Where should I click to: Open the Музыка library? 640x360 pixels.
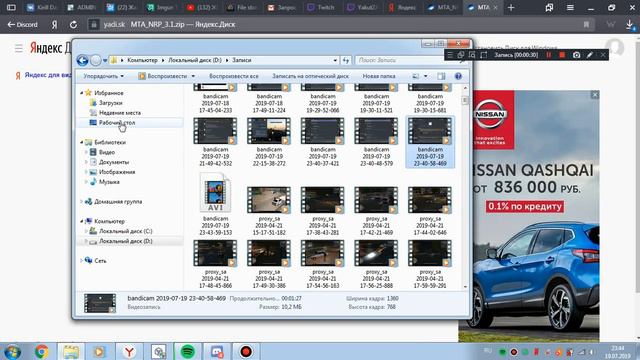[x=109, y=182]
